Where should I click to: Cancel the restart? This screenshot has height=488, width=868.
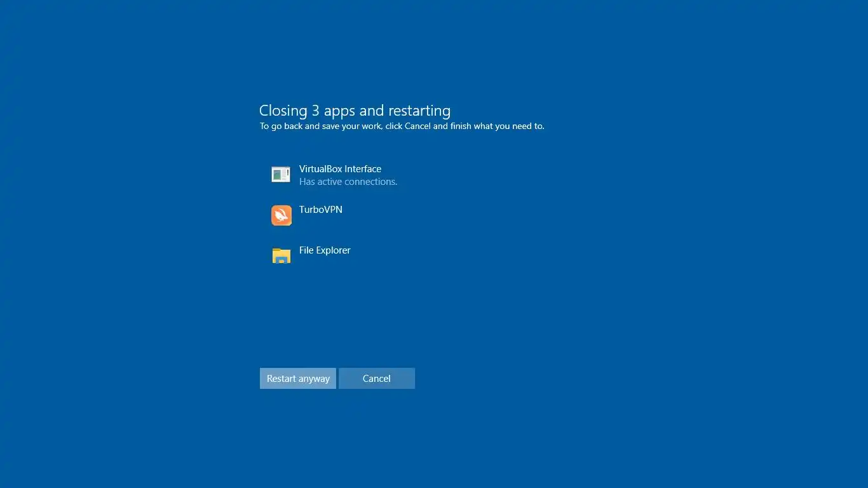point(377,378)
